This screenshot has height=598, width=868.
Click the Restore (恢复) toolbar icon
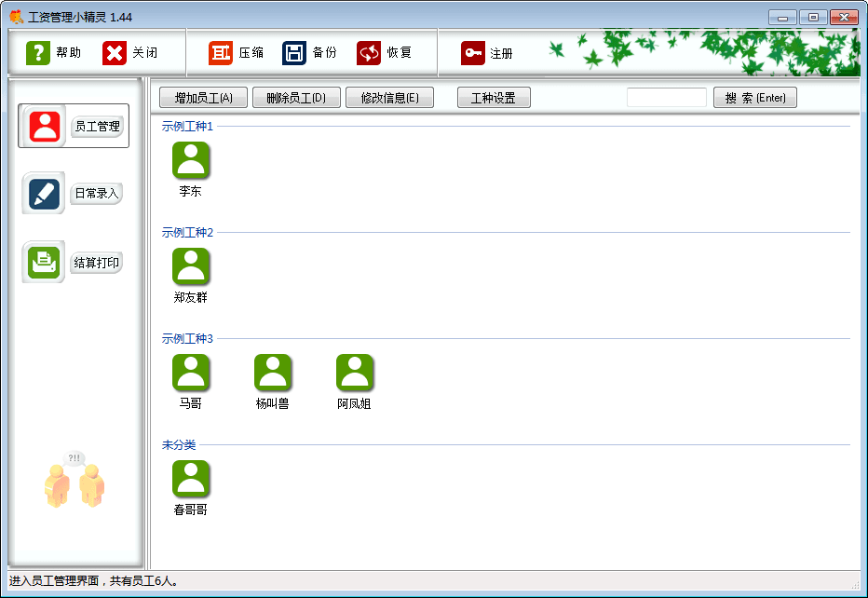[x=369, y=53]
